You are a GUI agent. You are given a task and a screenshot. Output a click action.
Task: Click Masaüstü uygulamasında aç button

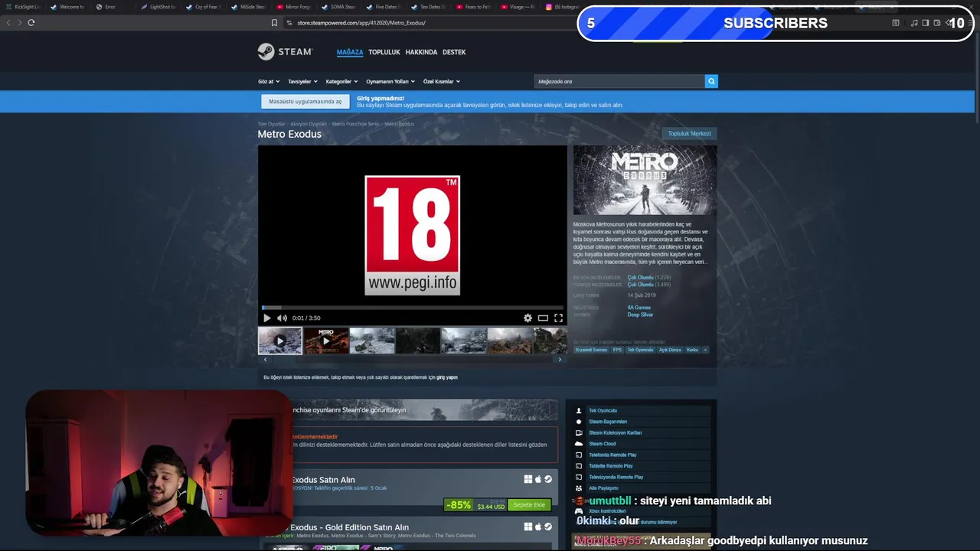coord(305,101)
